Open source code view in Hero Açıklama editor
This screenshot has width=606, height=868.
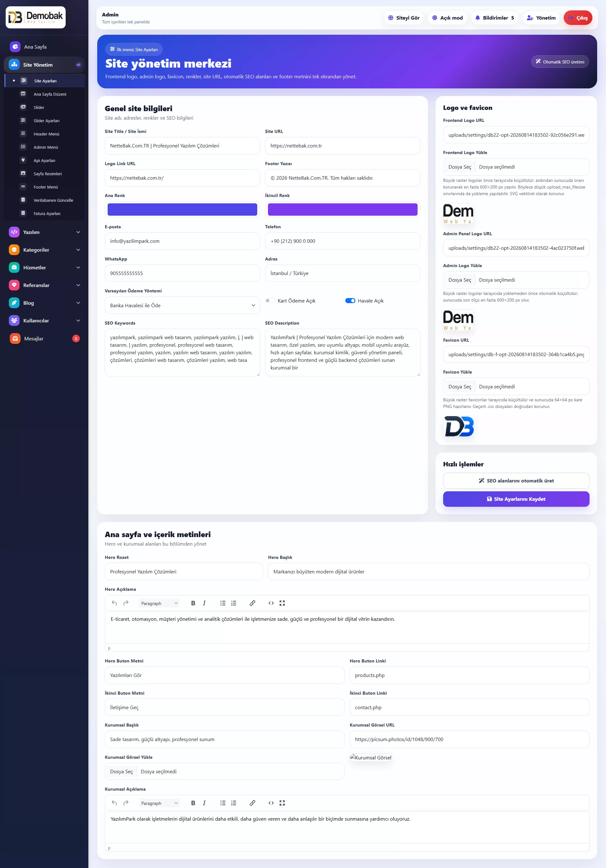271,603
